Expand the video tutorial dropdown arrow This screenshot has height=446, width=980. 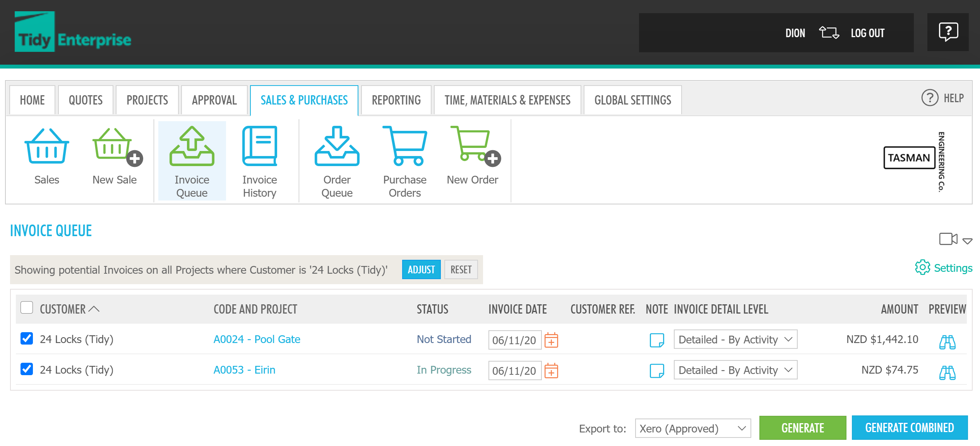pyautogui.click(x=967, y=241)
